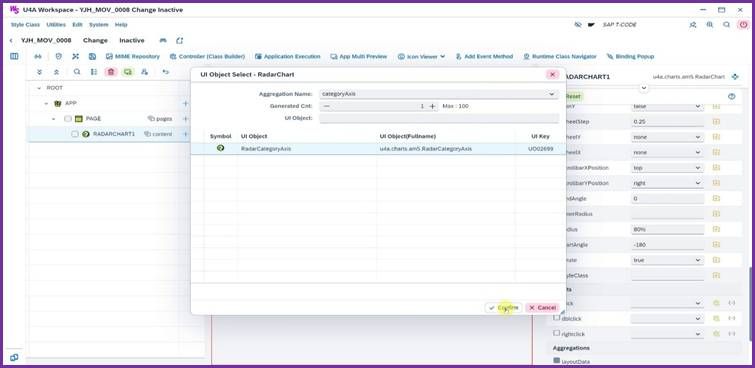Click the undo arrow in tree toolbar
755x368 pixels.
coord(166,72)
